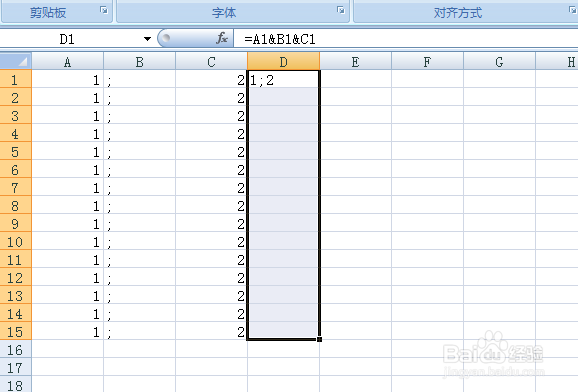
Task: Select column F header
Action: [427, 61]
